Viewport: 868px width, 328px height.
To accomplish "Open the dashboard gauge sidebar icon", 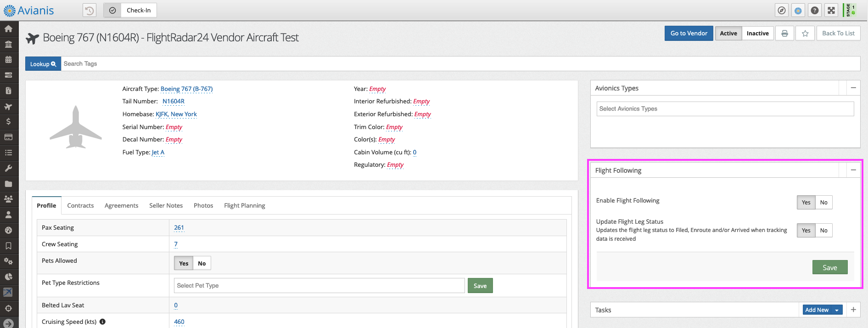I will 8,230.
